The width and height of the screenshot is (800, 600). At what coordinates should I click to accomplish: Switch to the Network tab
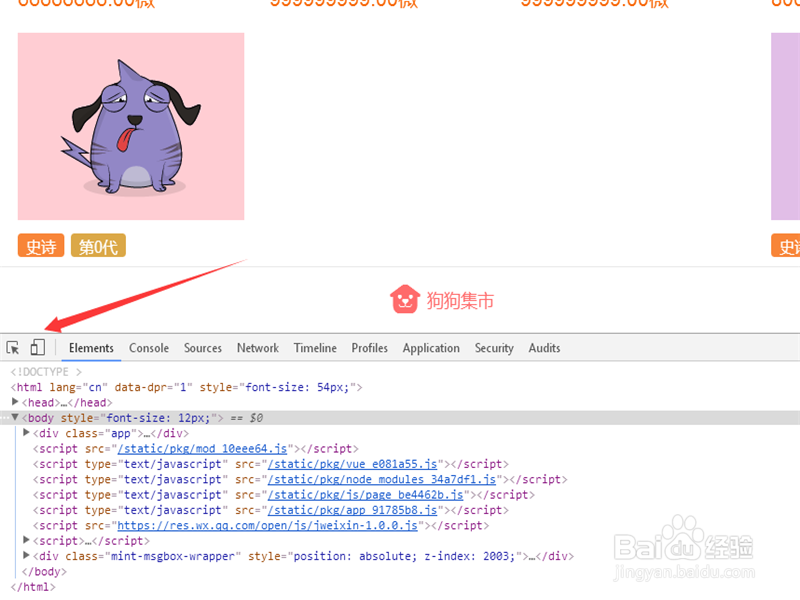click(x=258, y=348)
